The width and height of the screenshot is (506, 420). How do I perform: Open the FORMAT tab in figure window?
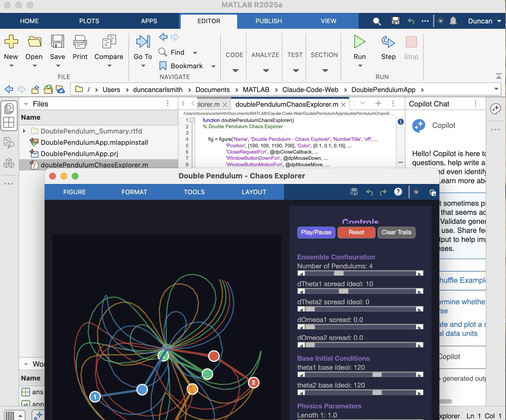pyautogui.click(x=134, y=192)
